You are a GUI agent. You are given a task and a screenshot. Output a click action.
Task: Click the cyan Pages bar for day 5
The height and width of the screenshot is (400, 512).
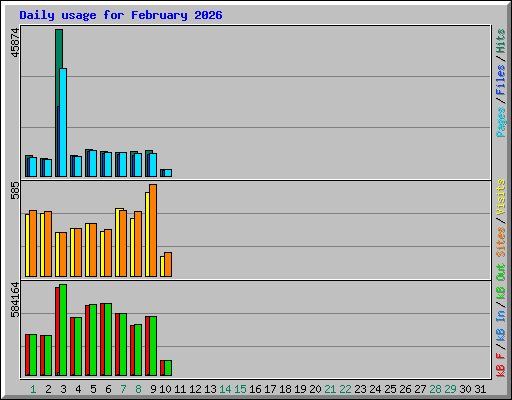[93, 163]
